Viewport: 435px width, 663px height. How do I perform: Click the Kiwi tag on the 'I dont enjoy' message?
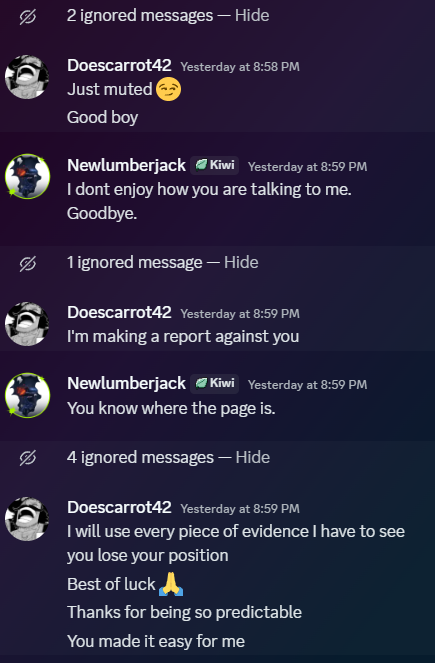coord(214,165)
